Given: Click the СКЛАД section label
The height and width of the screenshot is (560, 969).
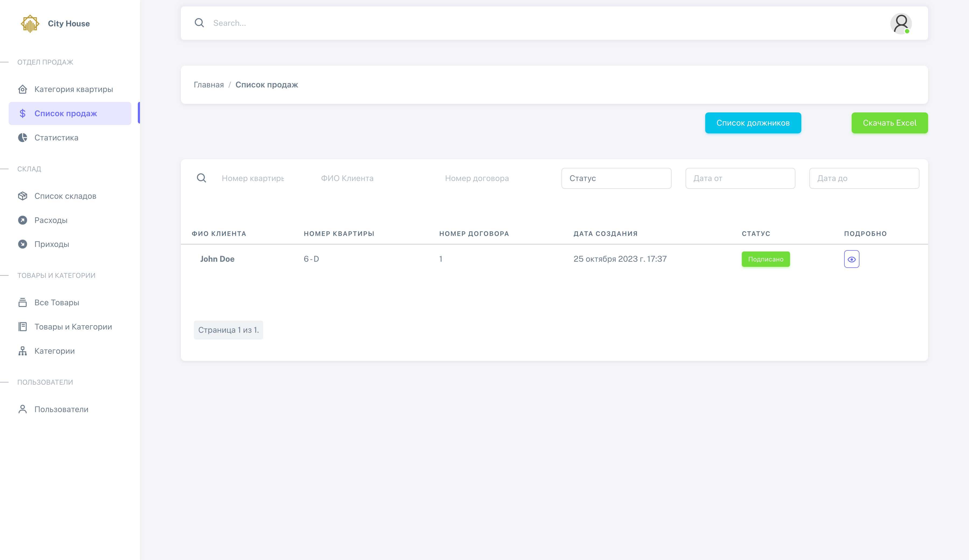Looking at the screenshot, I should (x=29, y=169).
